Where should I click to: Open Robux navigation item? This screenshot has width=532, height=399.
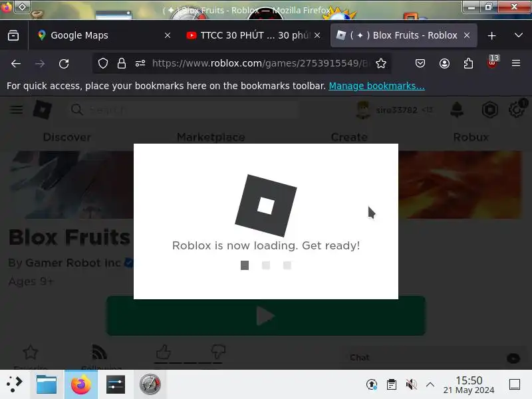[x=471, y=137]
